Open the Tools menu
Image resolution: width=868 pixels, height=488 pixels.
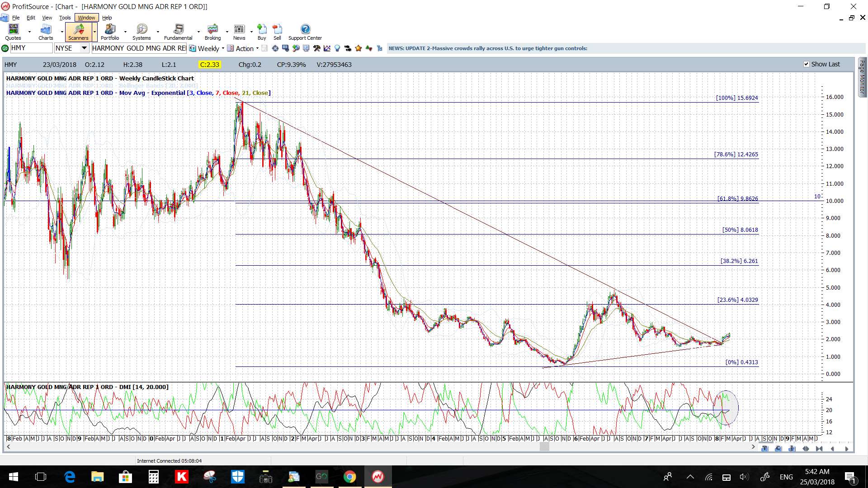coord(65,18)
